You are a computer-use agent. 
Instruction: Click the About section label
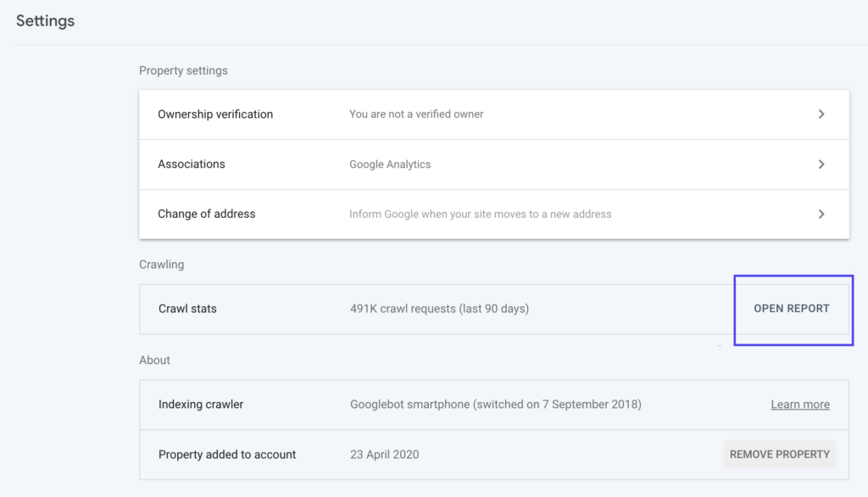[x=155, y=360]
